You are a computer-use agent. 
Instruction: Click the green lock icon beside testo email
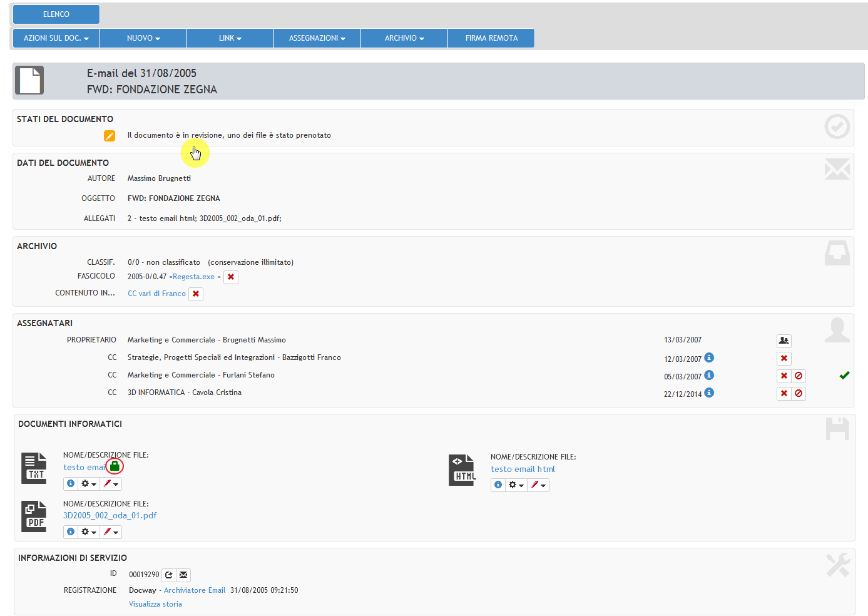pyautogui.click(x=115, y=466)
